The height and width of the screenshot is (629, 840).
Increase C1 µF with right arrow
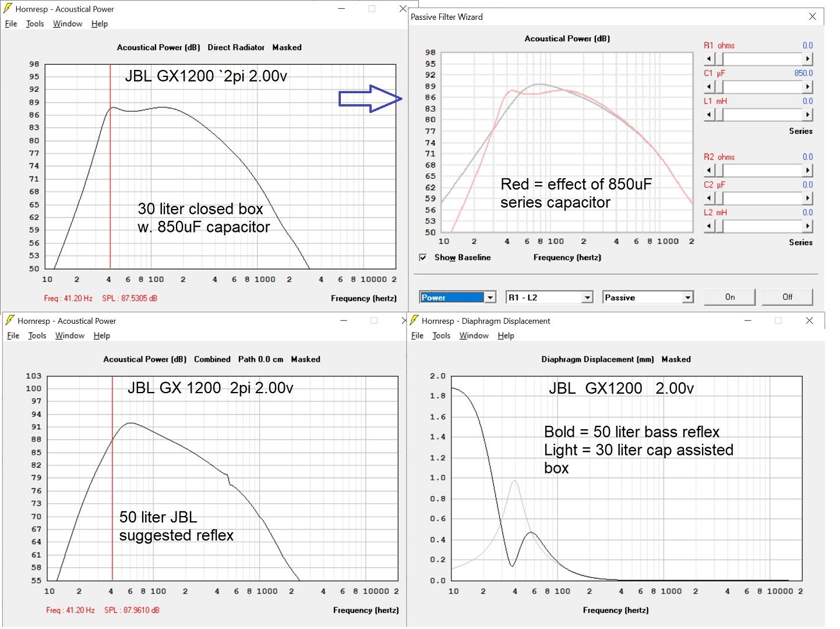[807, 87]
